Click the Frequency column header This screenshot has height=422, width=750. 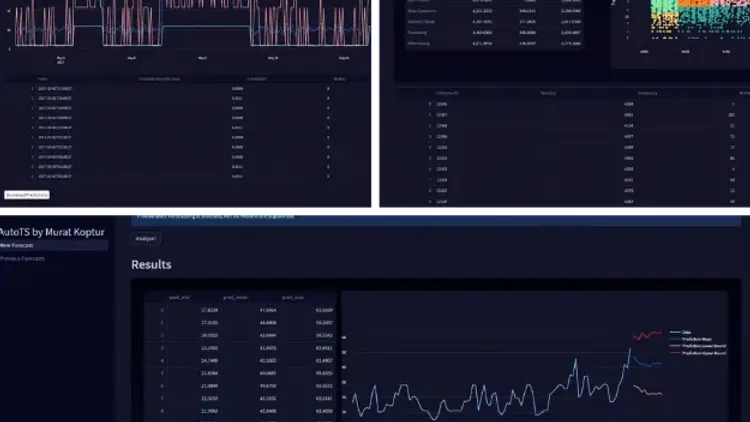[x=647, y=93]
